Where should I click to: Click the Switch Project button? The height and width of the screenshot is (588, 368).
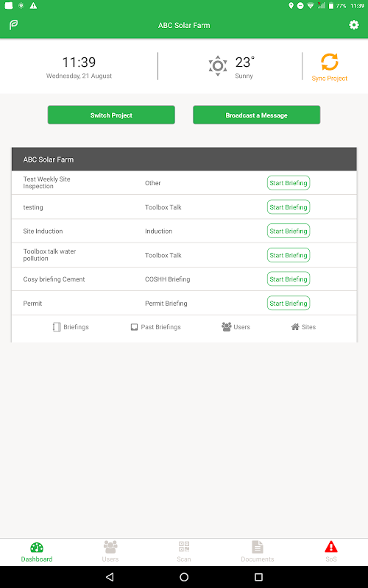[111, 115]
